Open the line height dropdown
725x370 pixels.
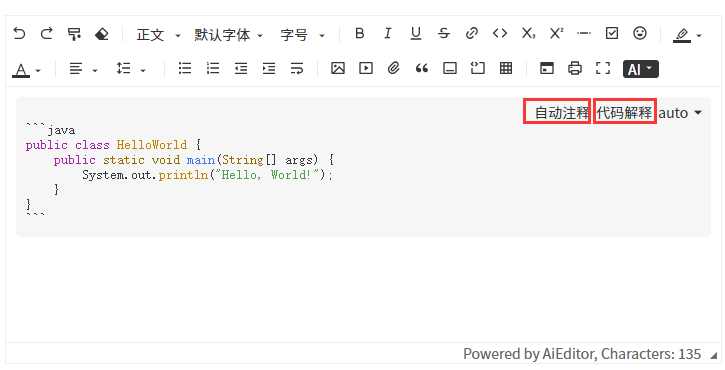coord(131,69)
